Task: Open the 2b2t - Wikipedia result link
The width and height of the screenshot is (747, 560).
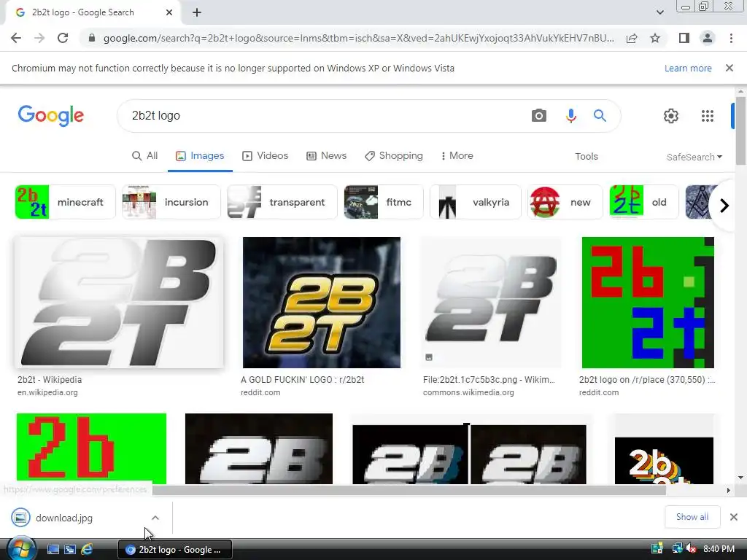Action: [50, 379]
